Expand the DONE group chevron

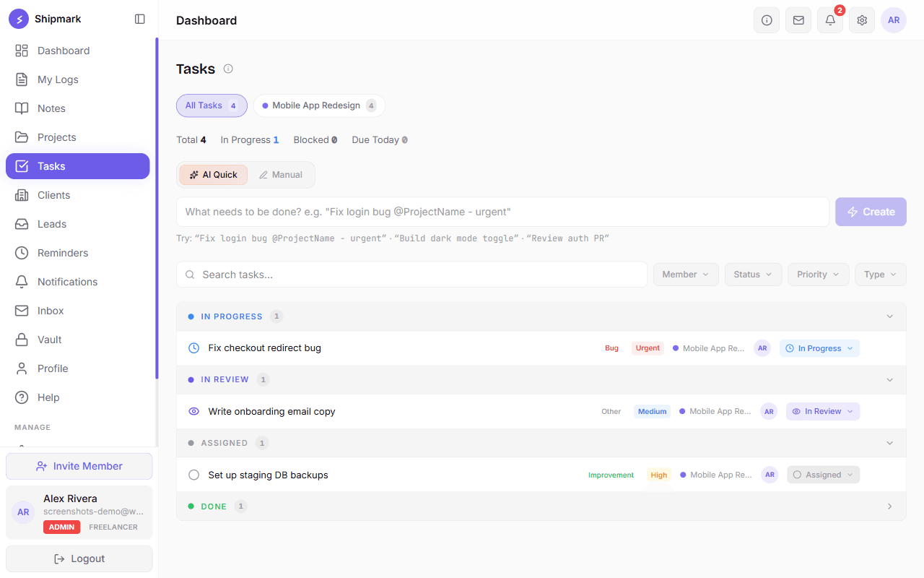(x=890, y=506)
